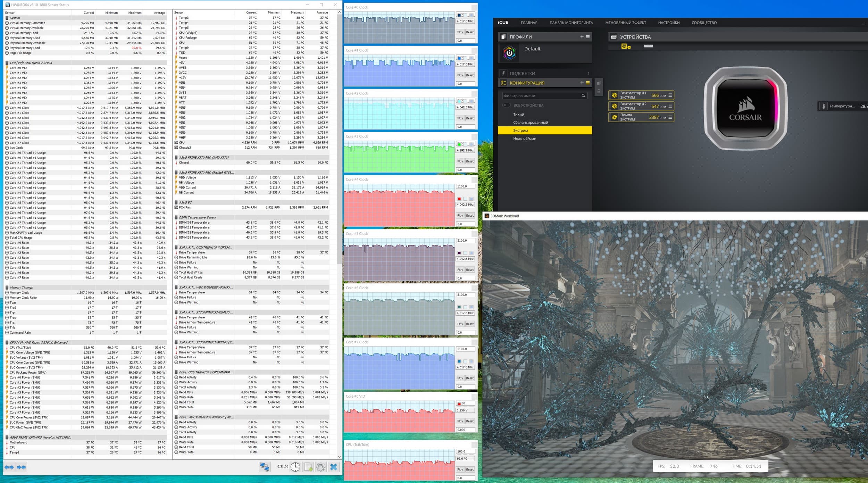Click the HWiNFO expand columns arrows icon

(x=9, y=467)
